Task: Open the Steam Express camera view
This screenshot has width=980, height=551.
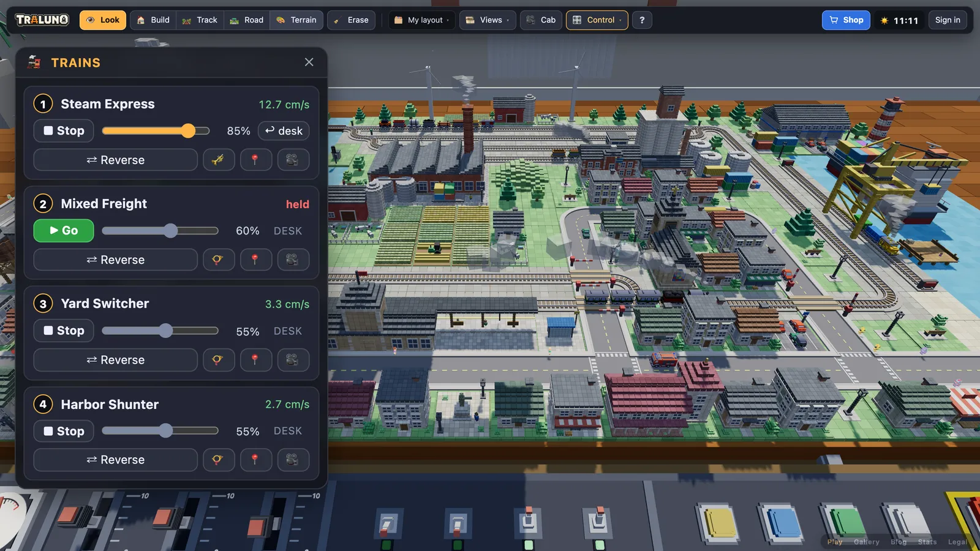Action: [293, 160]
